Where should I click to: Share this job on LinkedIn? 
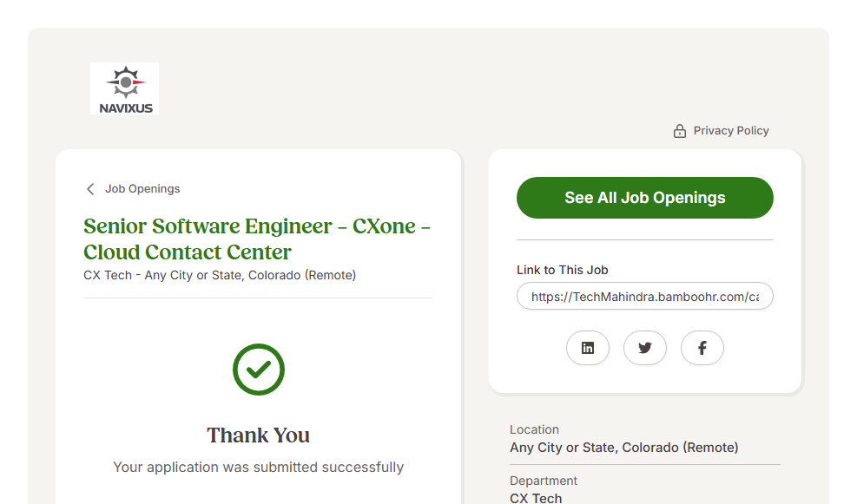pos(588,348)
